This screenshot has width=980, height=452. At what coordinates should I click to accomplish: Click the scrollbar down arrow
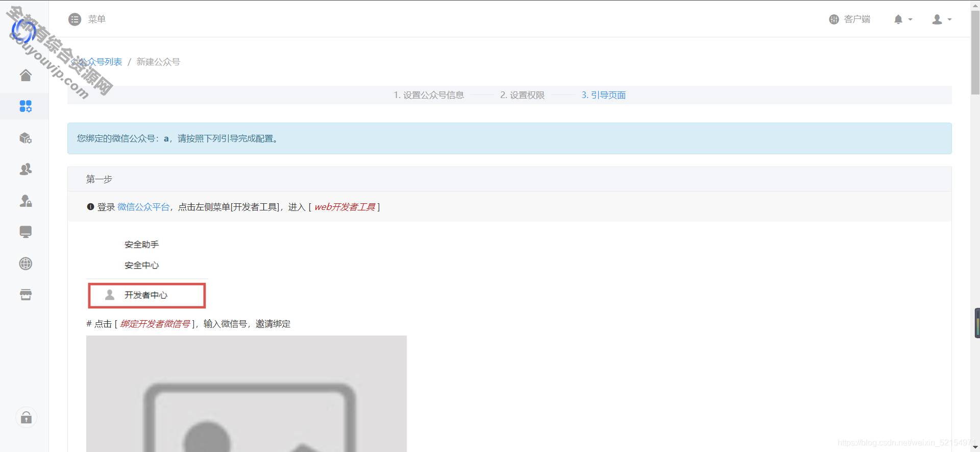coord(975,447)
